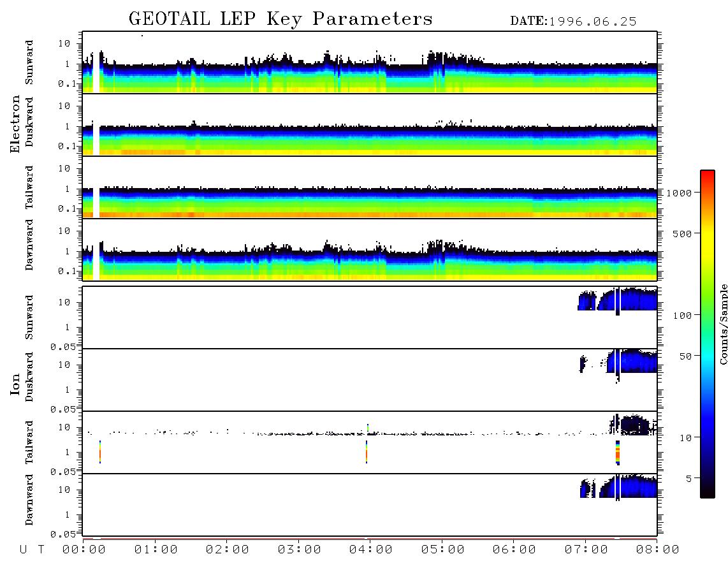Click the 'Ion' group axis label
The width and height of the screenshot is (728, 561).
pyautogui.click(x=15, y=384)
